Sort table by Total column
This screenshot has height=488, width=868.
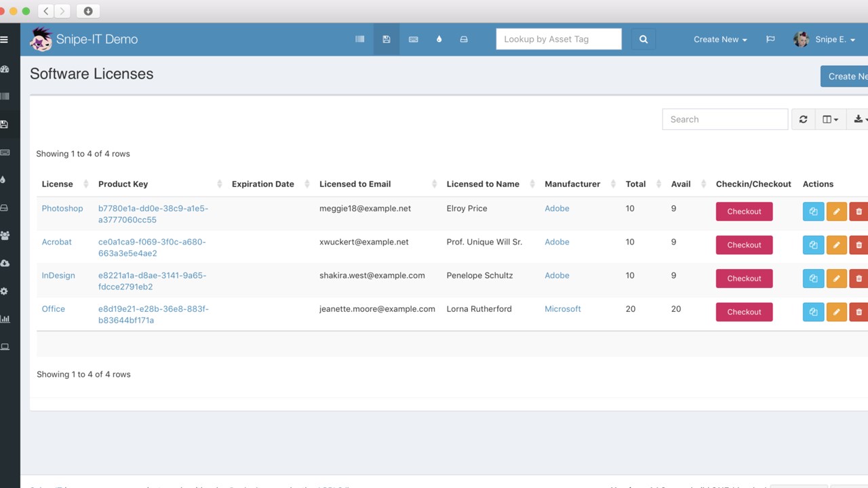click(643, 184)
